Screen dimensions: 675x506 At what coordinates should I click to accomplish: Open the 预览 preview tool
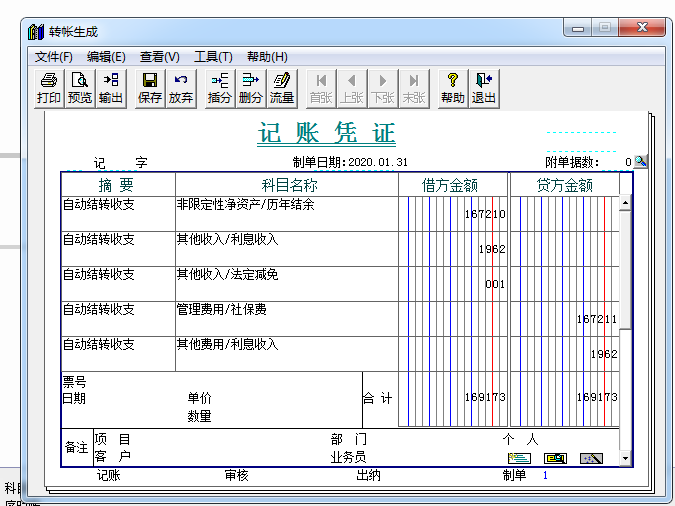tap(80, 88)
